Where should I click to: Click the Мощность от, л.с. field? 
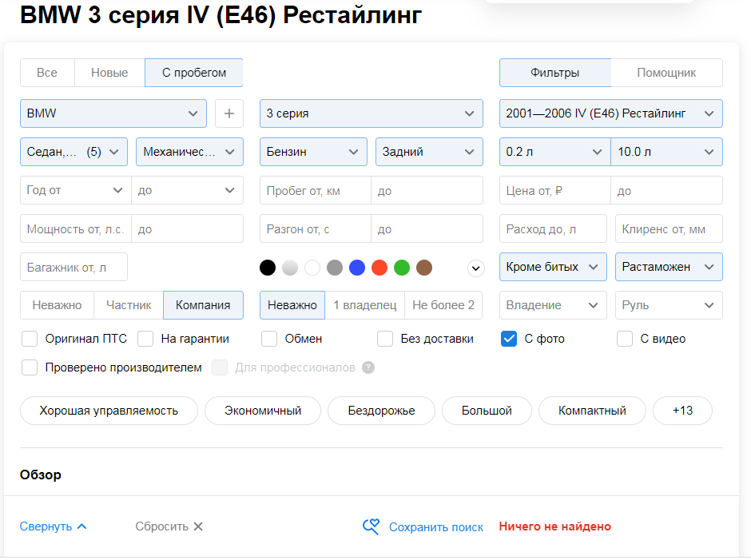point(76,228)
